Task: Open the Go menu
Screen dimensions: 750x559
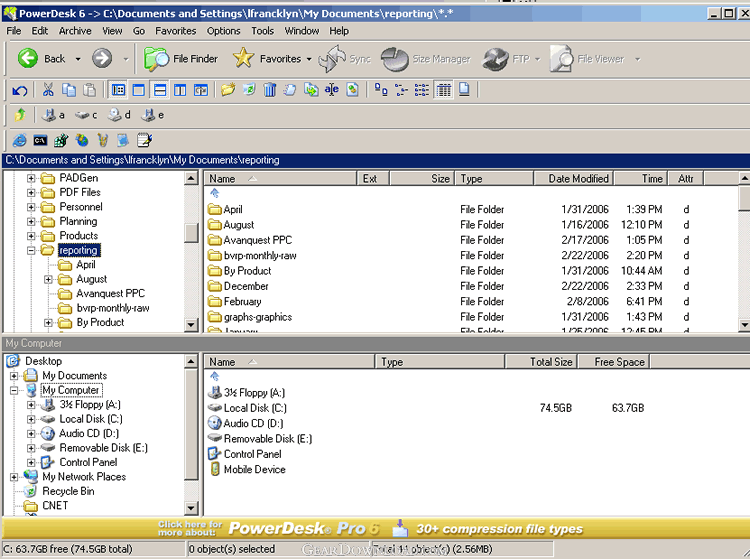Action: click(139, 31)
